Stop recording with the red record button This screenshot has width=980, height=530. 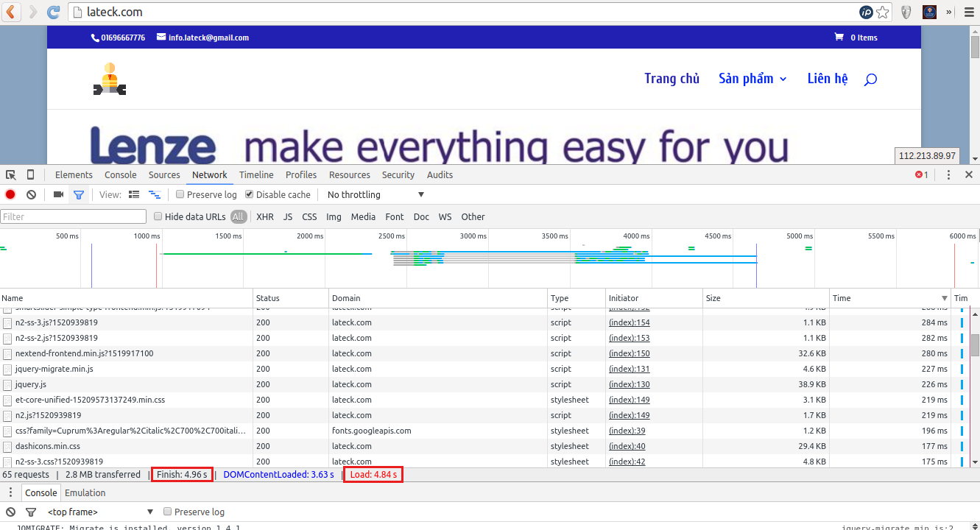tap(10, 195)
